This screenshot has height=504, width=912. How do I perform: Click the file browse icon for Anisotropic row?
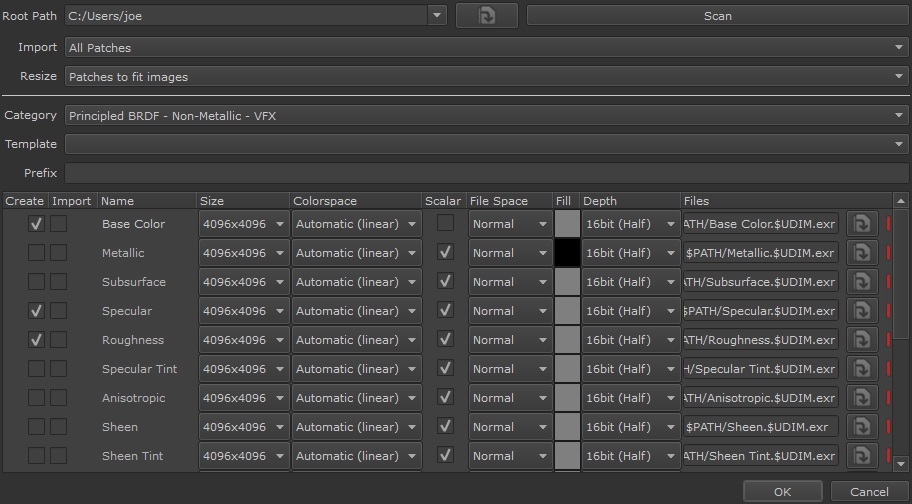point(861,398)
